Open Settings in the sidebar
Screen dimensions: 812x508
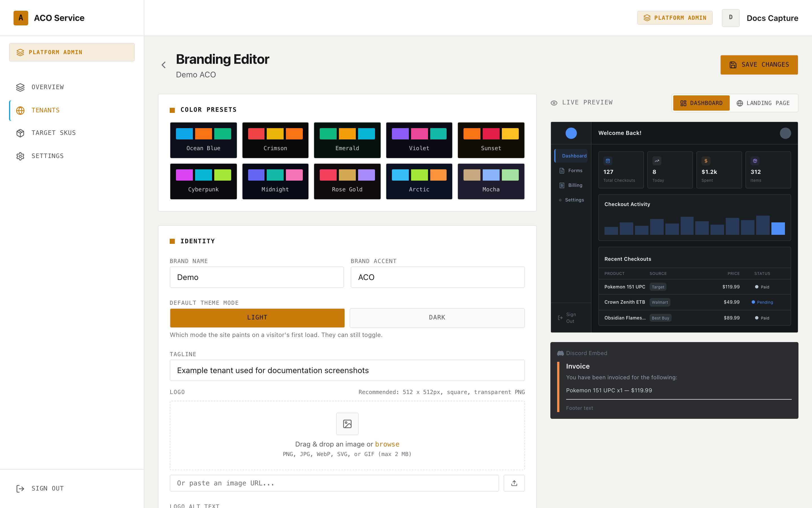point(72,156)
